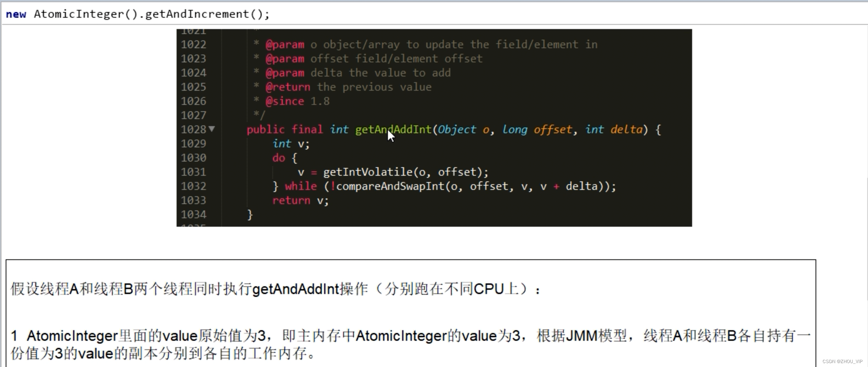Click 'long' type in method signature
Screen dimensions: 868x367
coord(514,130)
